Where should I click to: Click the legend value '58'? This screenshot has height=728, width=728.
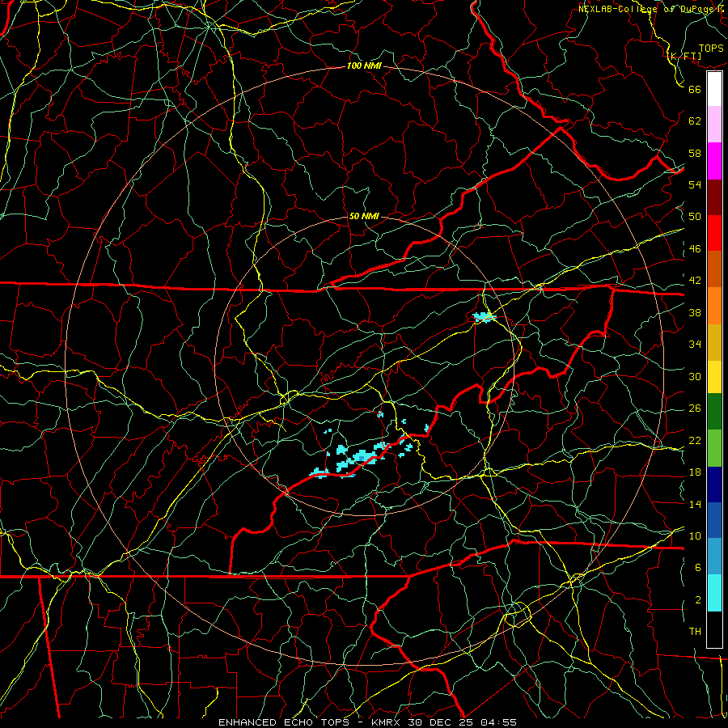click(695, 153)
